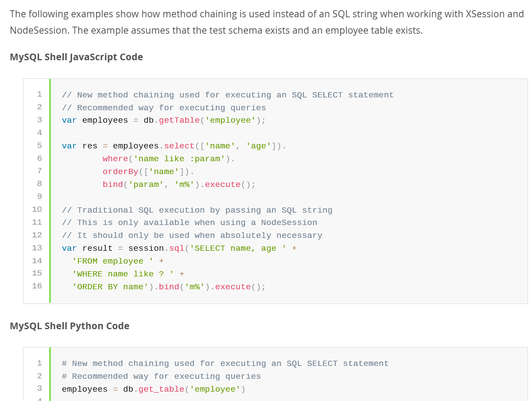Click the "MySQL Shell JavaScript Code" heading
Screen dimensions: 532x401
tap(76, 57)
